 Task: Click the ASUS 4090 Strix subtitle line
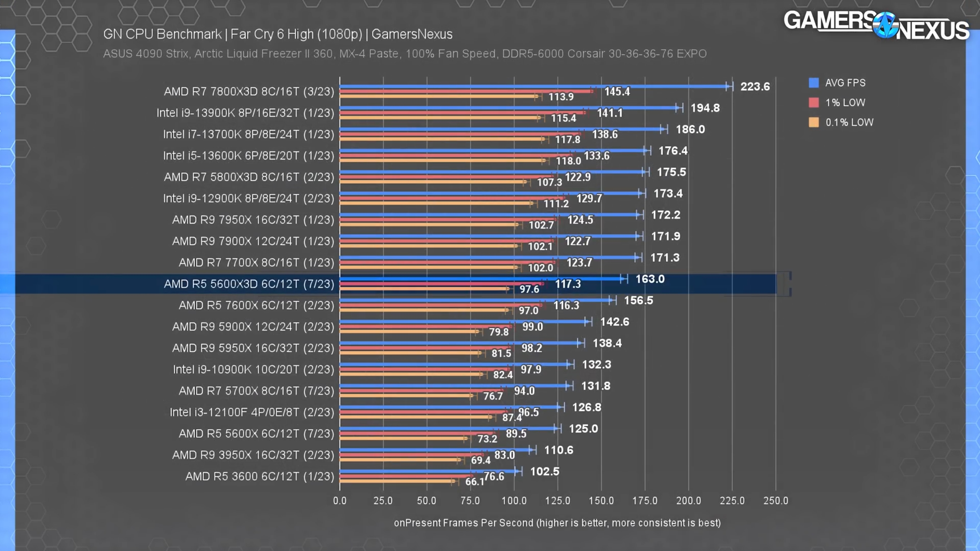[405, 54]
